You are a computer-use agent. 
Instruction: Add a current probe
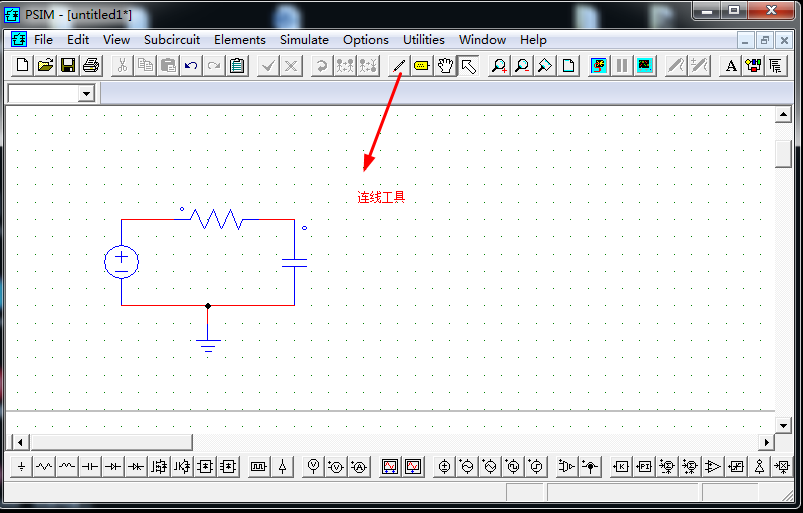coord(360,466)
